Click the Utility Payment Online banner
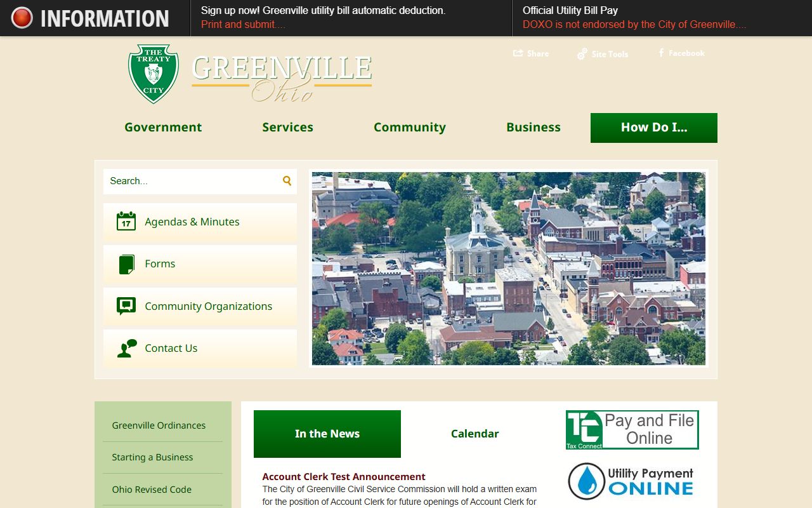Image resolution: width=812 pixels, height=508 pixels. (631, 481)
